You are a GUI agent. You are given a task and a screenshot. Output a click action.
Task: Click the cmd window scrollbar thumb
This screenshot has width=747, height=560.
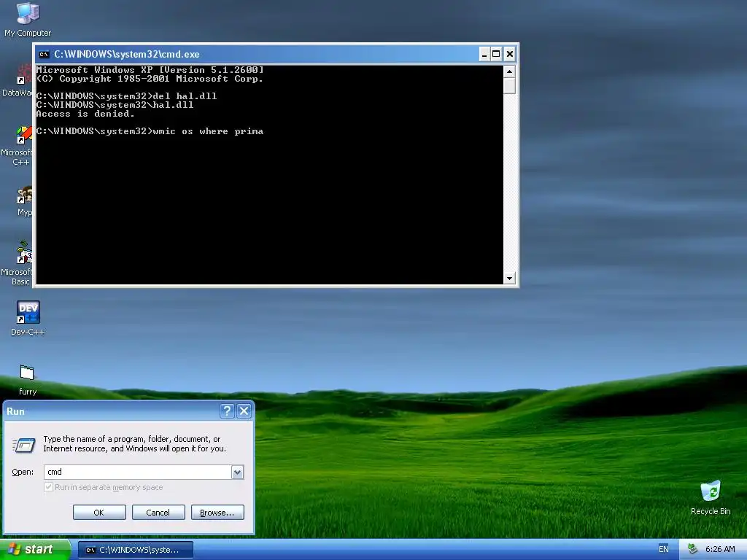click(509, 86)
